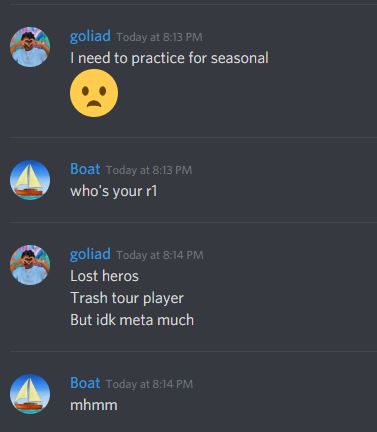Viewport: 377px width, 432px height.
Task: Click the "But idk meta much" message
Action: (x=132, y=320)
